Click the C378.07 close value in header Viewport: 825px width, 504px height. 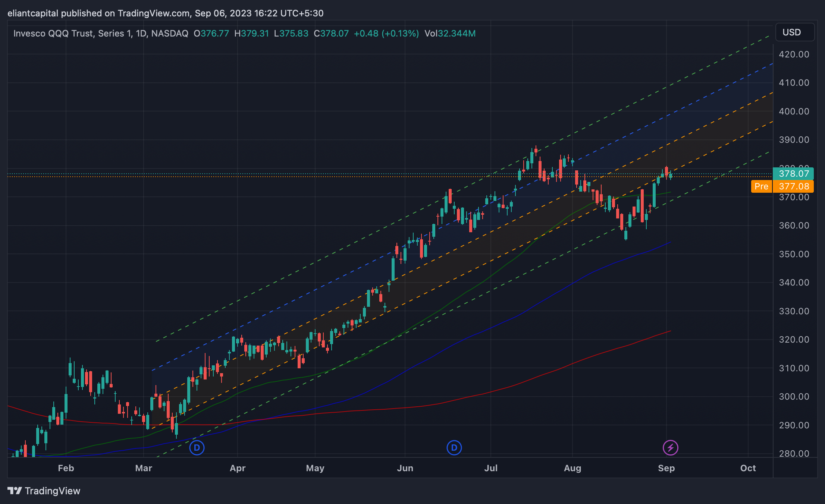(331, 34)
